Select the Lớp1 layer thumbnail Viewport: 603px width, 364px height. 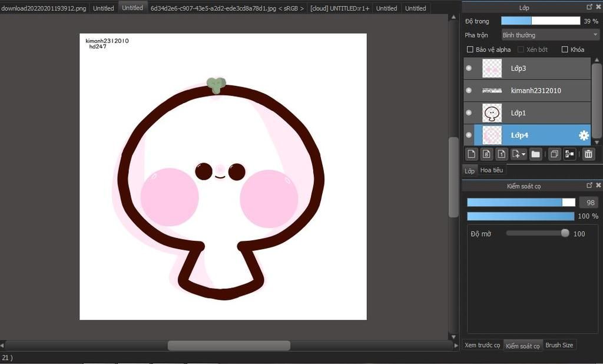coord(492,112)
